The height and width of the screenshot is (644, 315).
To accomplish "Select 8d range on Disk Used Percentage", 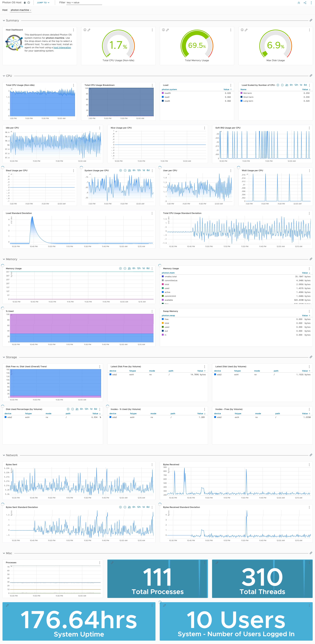I will [x=96, y=409].
